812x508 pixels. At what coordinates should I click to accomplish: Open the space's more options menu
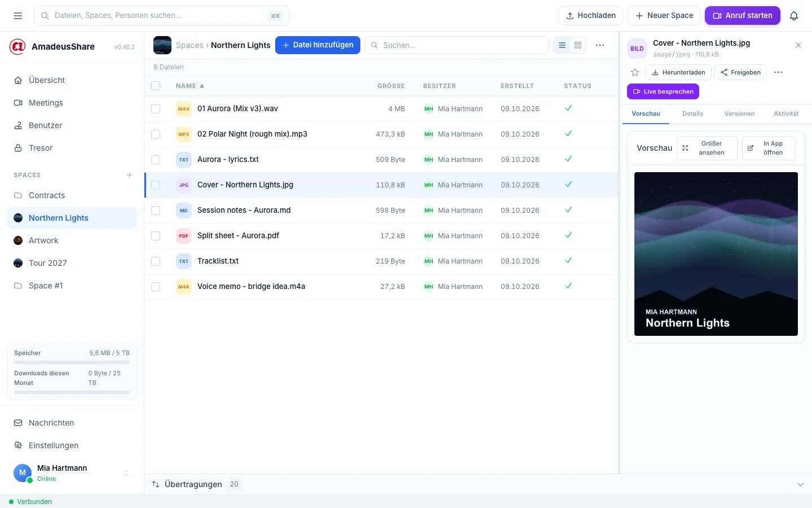(600, 45)
